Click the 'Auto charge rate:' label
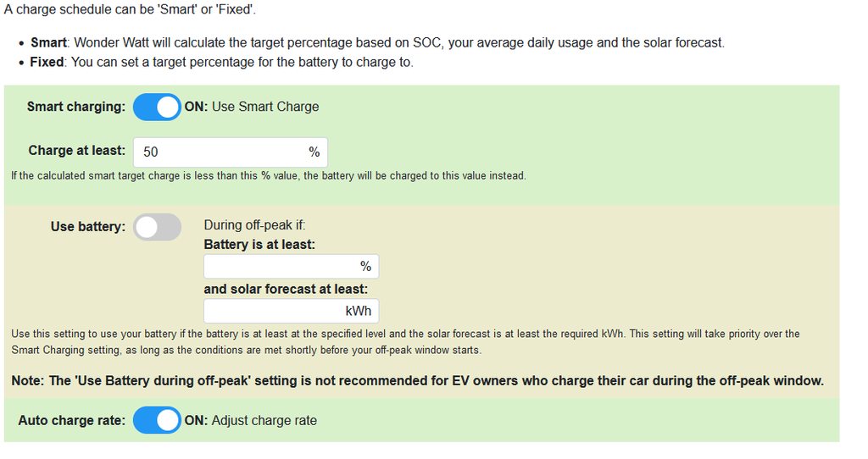The height and width of the screenshot is (459, 868). click(x=71, y=420)
